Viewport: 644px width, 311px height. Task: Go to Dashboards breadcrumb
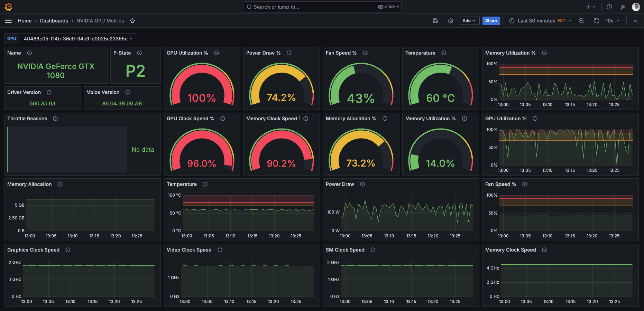pos(54,21)
